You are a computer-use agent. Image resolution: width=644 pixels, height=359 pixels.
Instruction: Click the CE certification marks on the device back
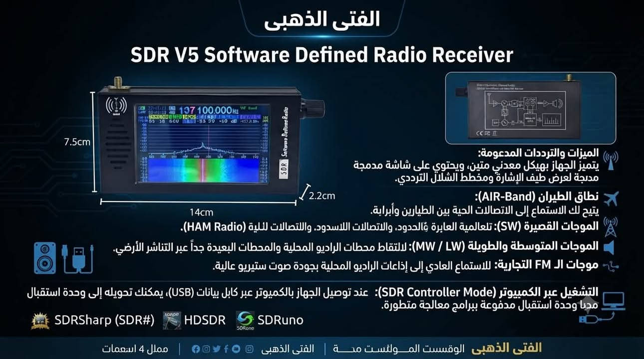tap(488, 133)
